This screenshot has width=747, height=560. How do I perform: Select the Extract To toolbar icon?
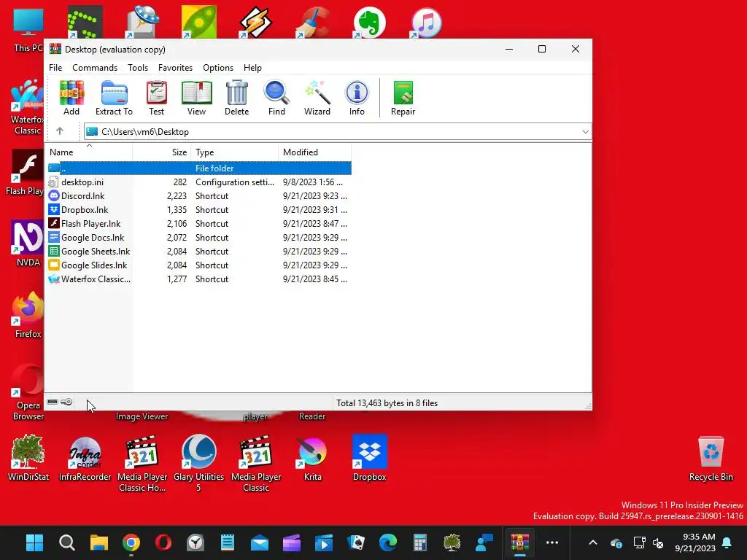(114, 98)
